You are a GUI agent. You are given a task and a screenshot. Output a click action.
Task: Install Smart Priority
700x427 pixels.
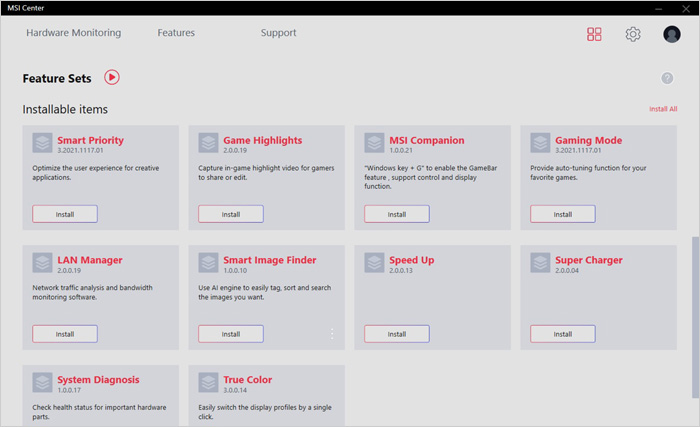click(65, 214)
